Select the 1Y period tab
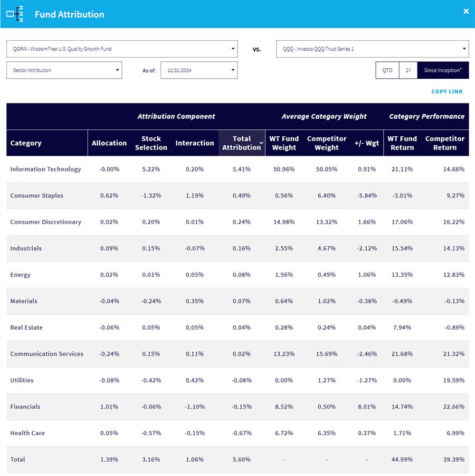This screenshot has height=476, width=475. 408,70
